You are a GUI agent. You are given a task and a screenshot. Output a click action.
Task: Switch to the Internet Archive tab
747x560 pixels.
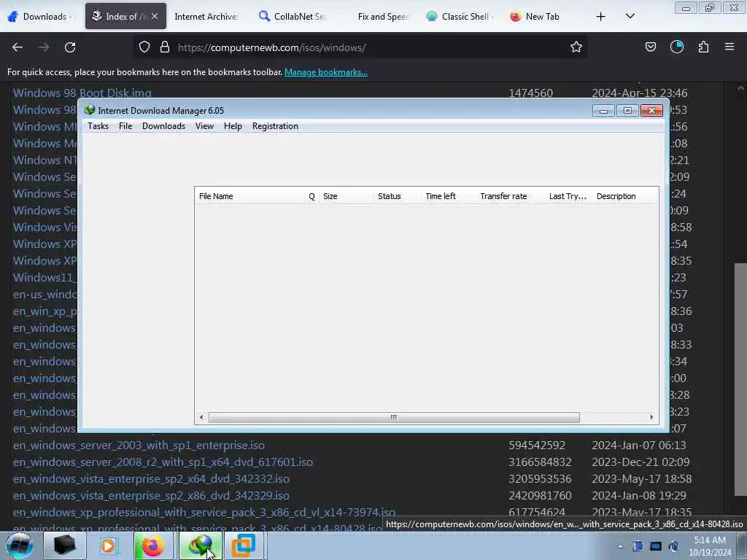pyautogui.click(x=206, y=17)
